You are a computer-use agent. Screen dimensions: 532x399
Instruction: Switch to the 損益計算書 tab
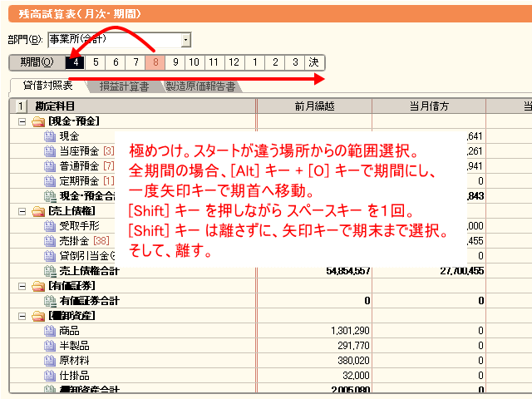click(x=124, y=86)
